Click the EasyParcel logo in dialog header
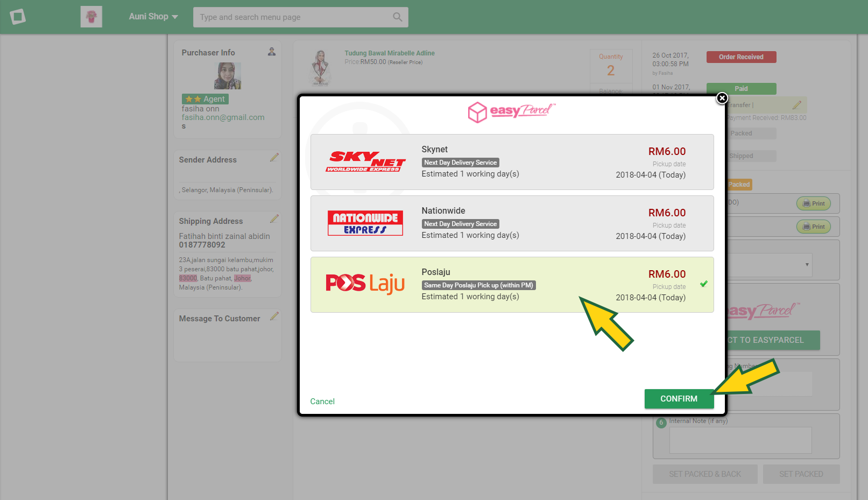 point(512,111)
